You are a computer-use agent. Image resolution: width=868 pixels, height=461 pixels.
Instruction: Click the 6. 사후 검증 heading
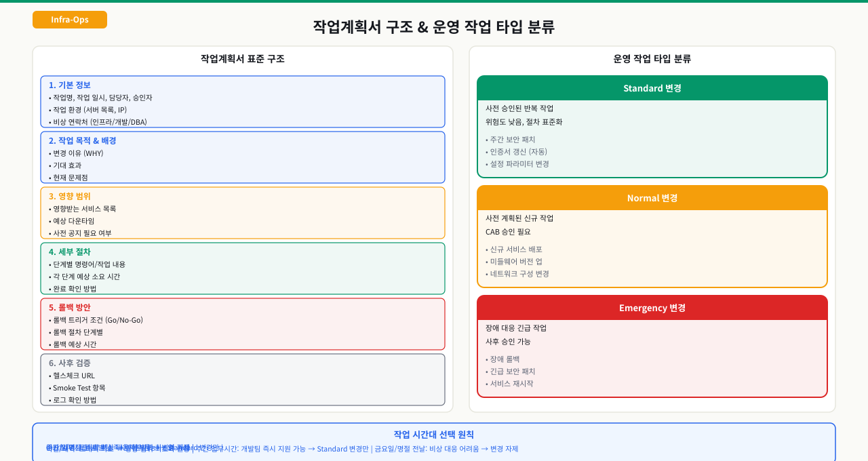point(70,363)
